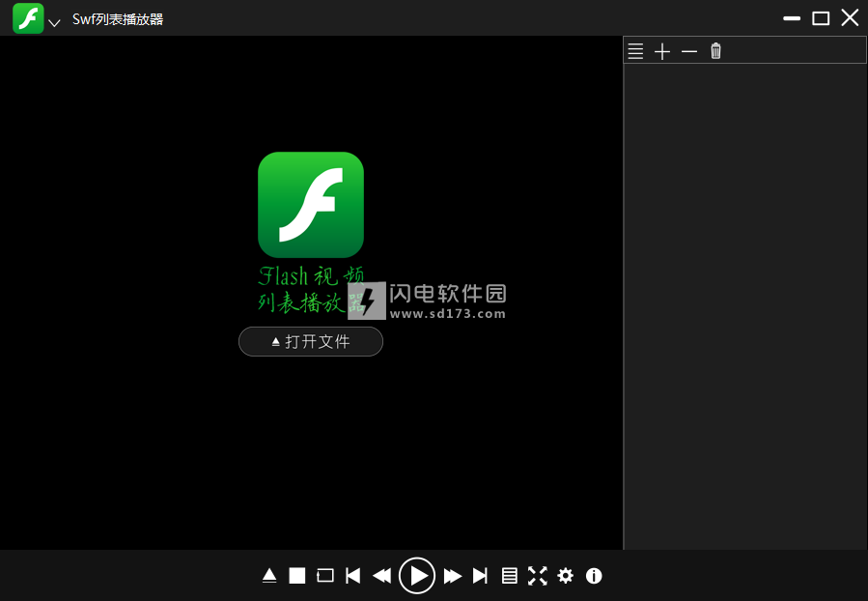This screenshot has height=601, width=868.
Task: Skip to the previous file in playlist
Action: pyautogui.click(x=352, y=576)
